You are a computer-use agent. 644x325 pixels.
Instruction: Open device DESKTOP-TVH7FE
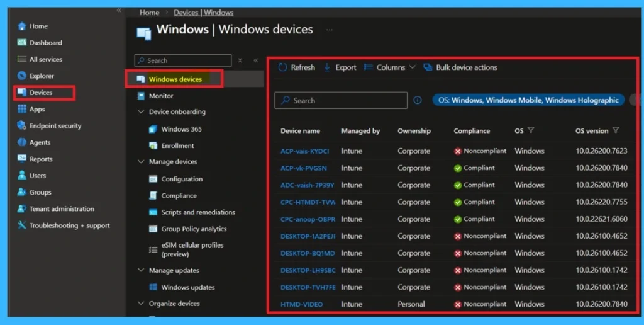(x=308, y=288)
